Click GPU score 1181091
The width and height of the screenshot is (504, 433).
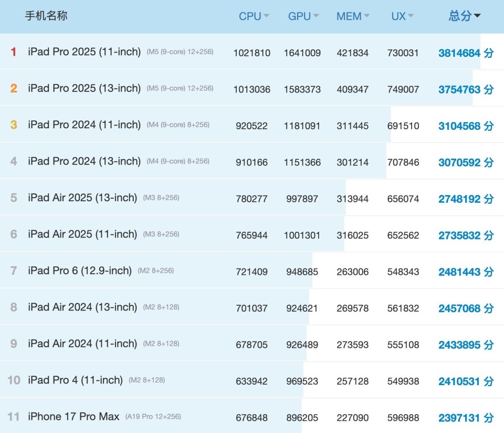[302, 126]
